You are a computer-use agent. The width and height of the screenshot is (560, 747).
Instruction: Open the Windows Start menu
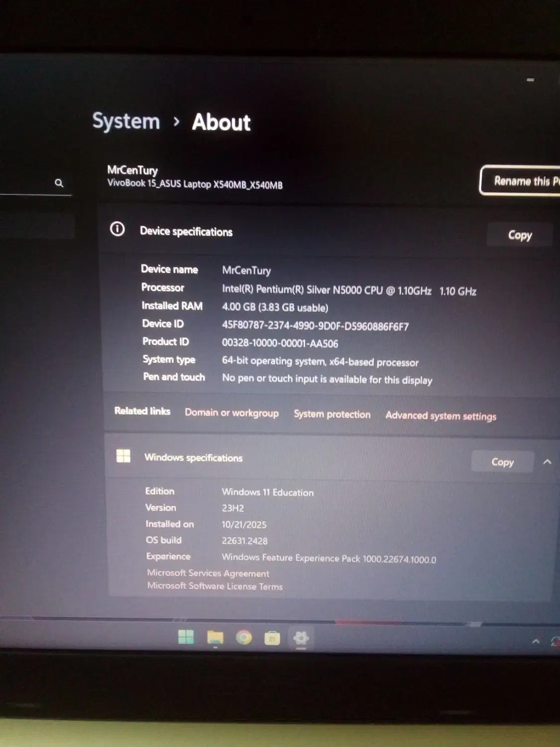tap(186, 637)
